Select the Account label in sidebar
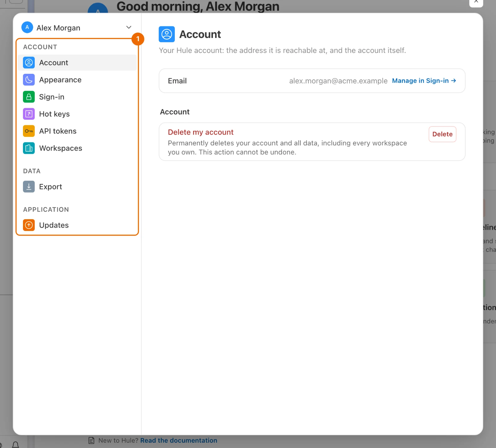Screen dimensions: 496x448 [x=54, y=63]
